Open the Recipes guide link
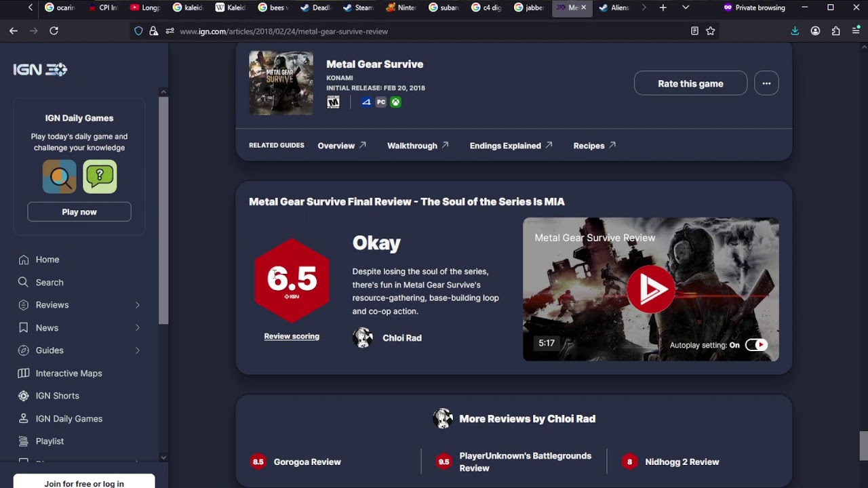Screen dimensions: 868x488 [x=595, y=146]
